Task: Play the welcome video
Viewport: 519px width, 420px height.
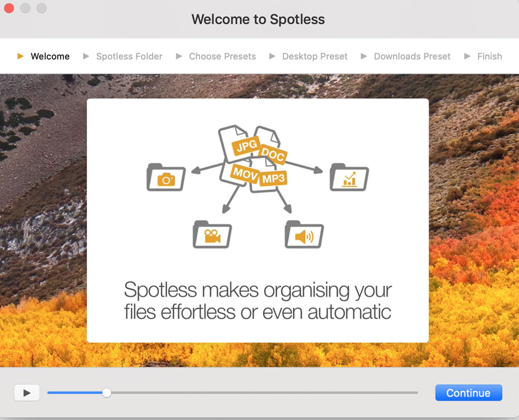Action: [27, 393]
